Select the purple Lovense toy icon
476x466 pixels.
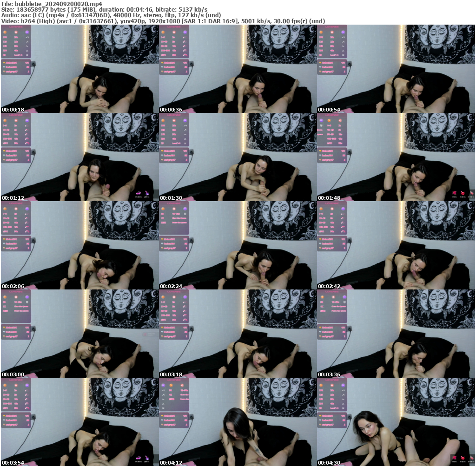point(27,32)
